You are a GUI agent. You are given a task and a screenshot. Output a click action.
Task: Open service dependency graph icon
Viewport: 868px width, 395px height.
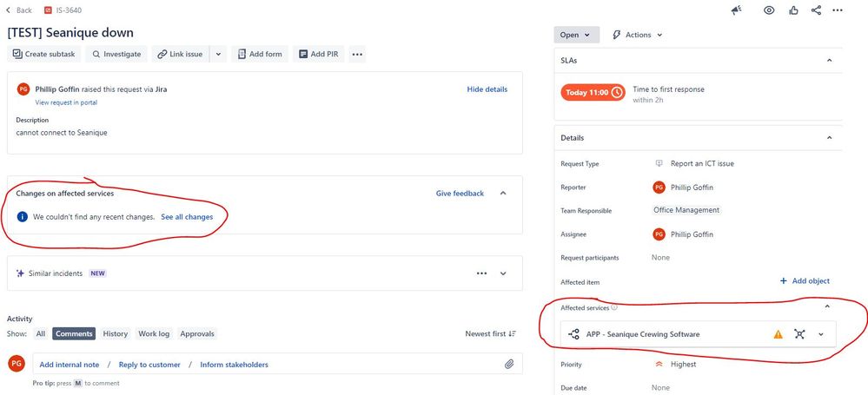pyautogui.click(x=799, y=334)
